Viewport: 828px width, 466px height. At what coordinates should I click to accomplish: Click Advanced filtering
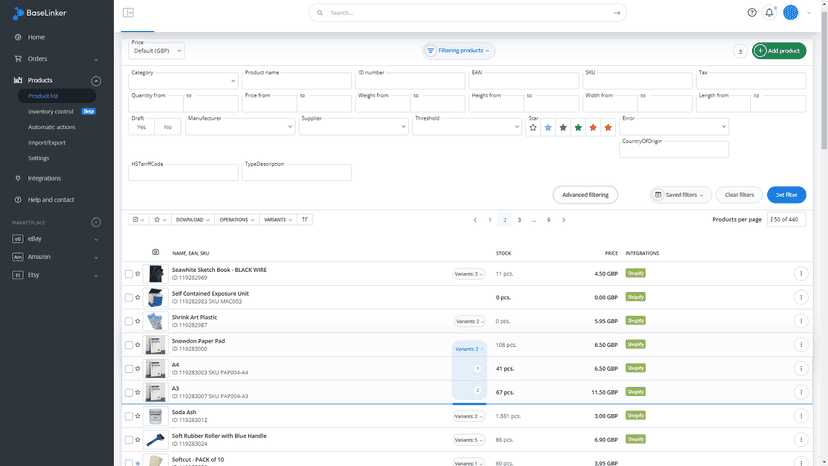[585, 195]
